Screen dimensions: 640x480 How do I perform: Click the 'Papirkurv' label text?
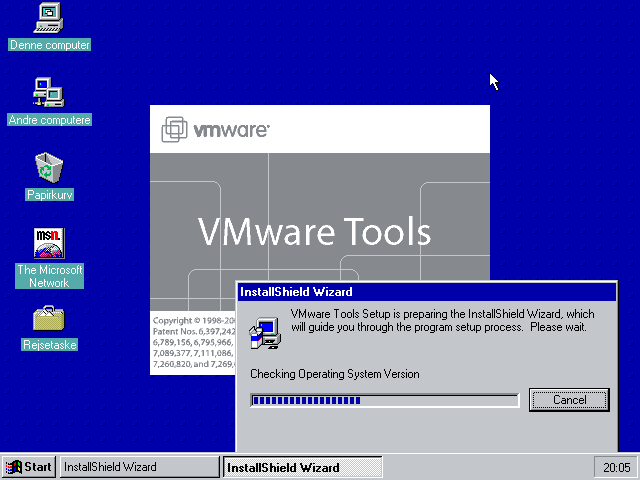pyautogui.click(x=50, y=195)
